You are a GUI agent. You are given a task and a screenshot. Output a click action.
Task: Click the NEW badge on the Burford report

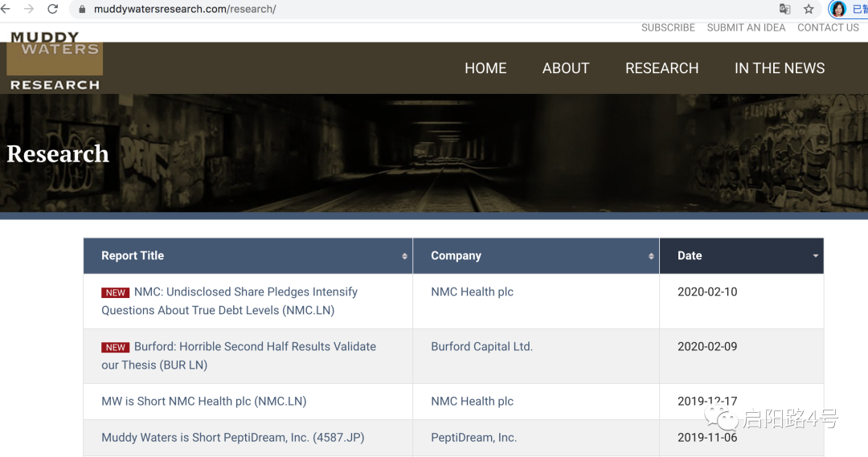pyautogui.click(x=115, y=348)
